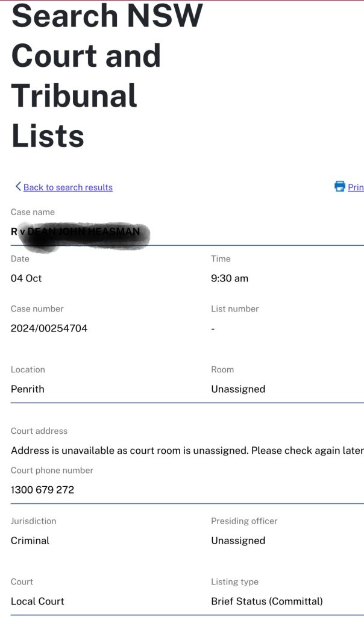Click the List number dash value
The height and width of the screenshot is (617, 364).
pos(213,328)
